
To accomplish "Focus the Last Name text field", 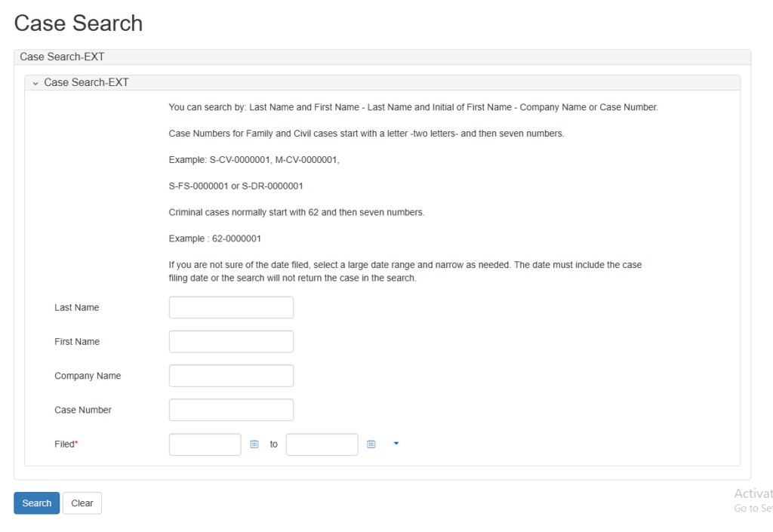I will [231, 308].
